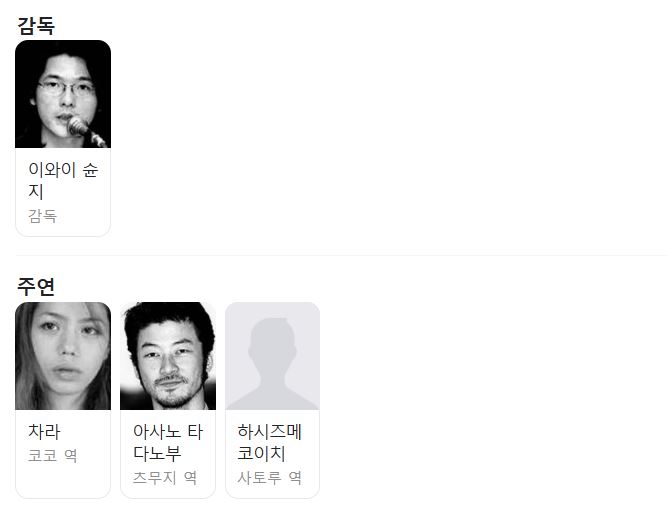Click the 아사노 타다노부 name link
Image resolution: width=667 pixels, height=515 pixels.
tap(168, 442)
